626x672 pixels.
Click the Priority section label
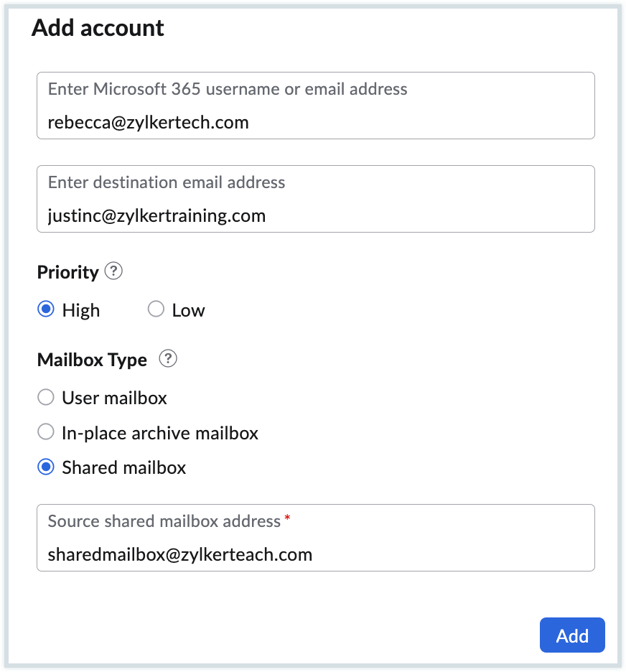tap(67, 273)
